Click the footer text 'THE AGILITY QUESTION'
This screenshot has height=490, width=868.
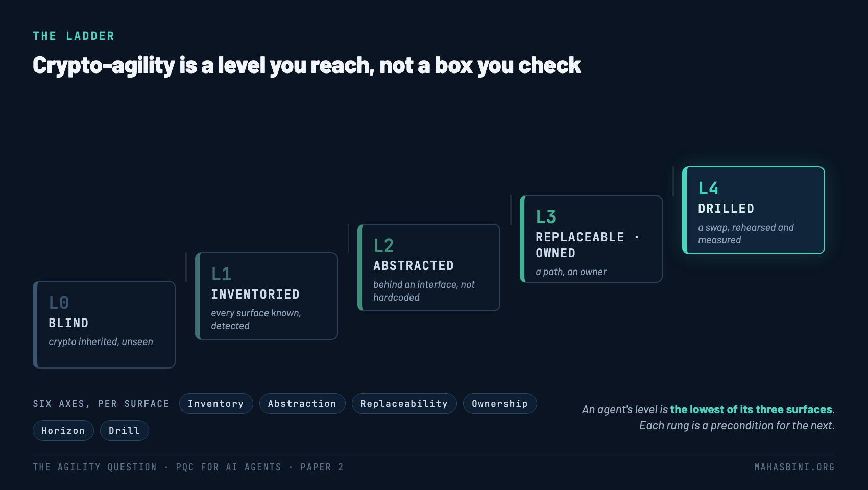click(95, 467)
